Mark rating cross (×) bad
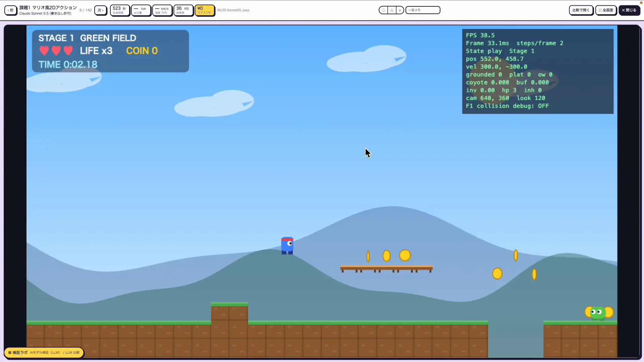 click(400, 10)
